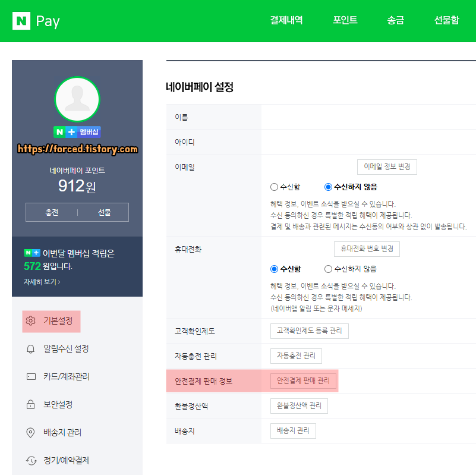Click the profile avatar picture

click(77, 99)
